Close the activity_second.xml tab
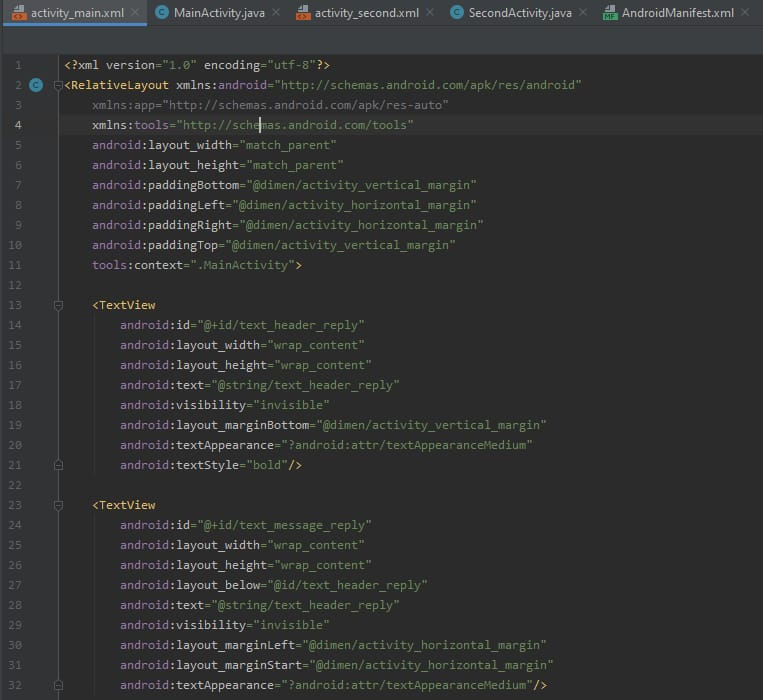 (430, 12)
